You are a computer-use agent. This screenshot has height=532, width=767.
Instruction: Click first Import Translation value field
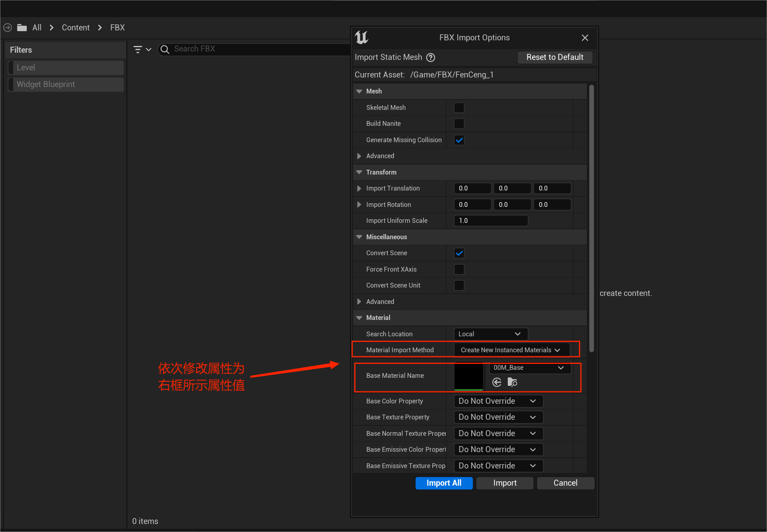pos(473,189)
